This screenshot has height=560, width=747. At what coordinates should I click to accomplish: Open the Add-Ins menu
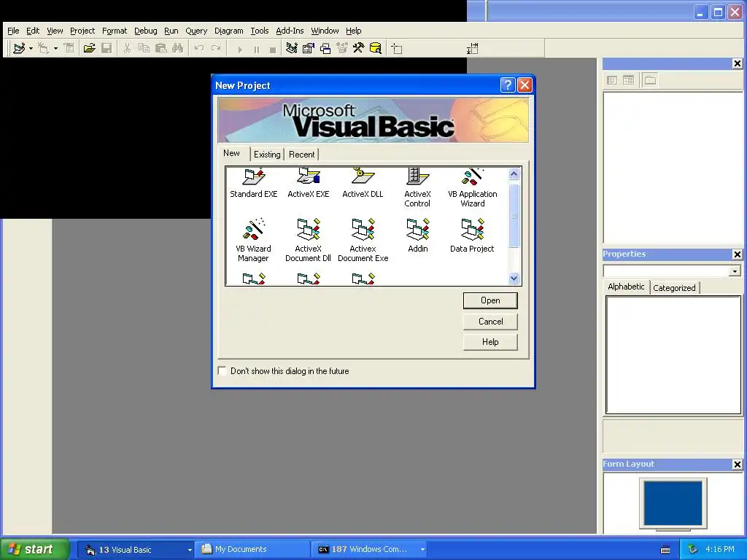(x=290, y=31)
